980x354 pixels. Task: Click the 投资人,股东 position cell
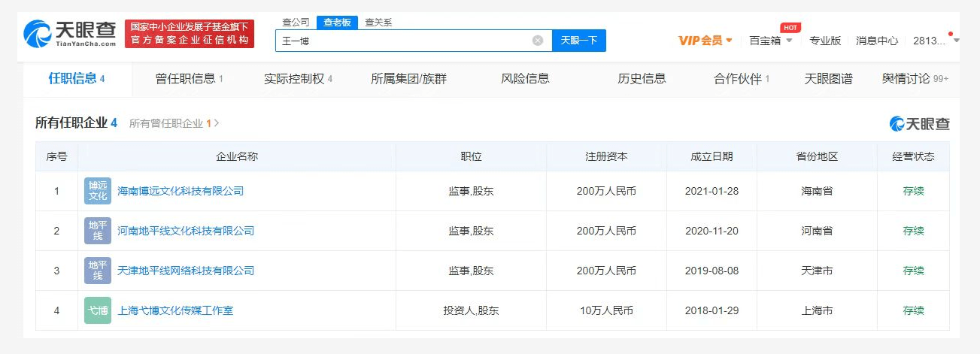click(x=471, y=310)
